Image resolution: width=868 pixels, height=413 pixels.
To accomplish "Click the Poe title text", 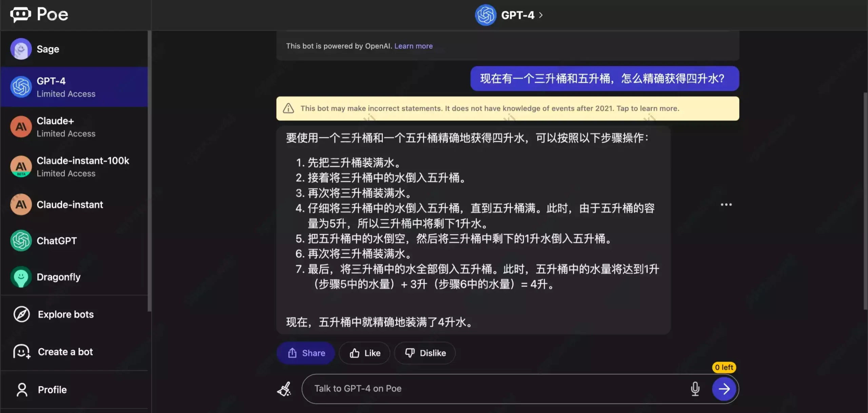I will click(x=53, y=14).
